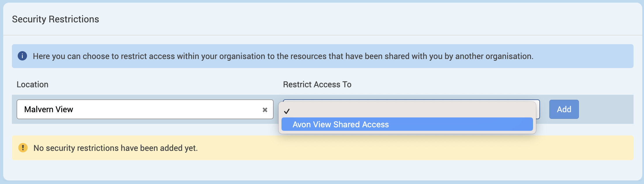Click the highlighted Avon View row in the popup
Screen dimensions: 644x184
(x=407, y=124)
